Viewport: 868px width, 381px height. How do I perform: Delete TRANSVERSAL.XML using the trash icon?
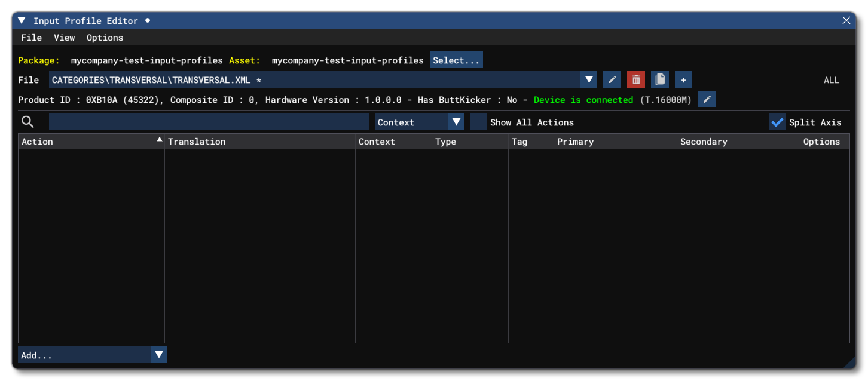pyautogui.click(x=635, y=79)
